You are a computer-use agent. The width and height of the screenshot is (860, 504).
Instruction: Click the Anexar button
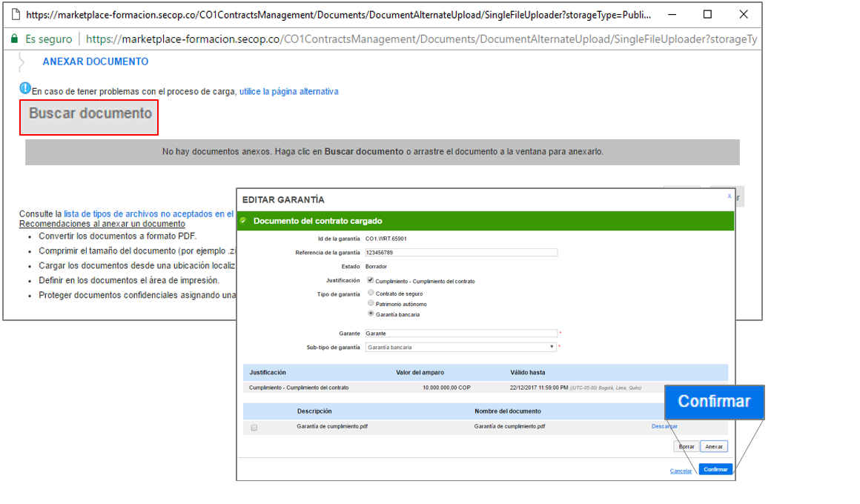coord(714,447)
